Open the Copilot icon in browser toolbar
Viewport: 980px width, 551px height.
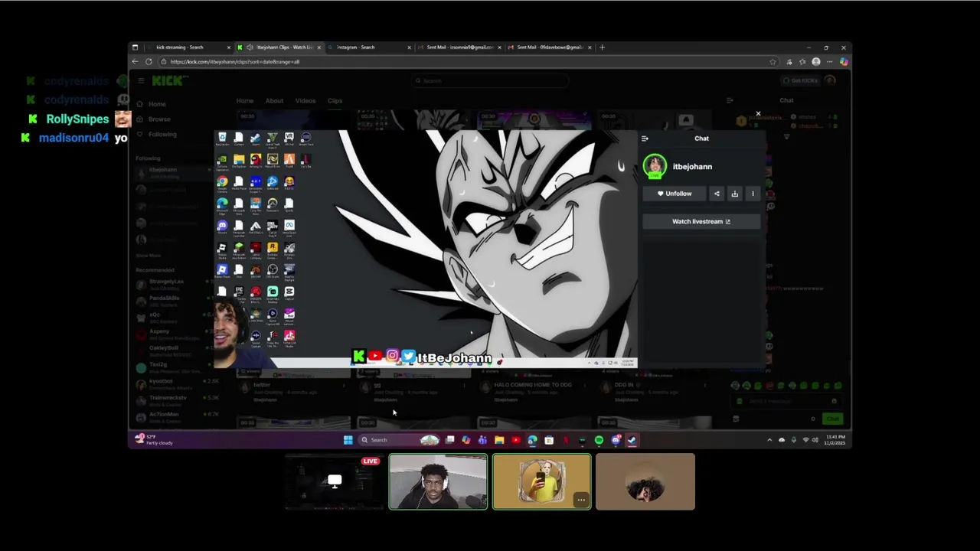(844, 61)
